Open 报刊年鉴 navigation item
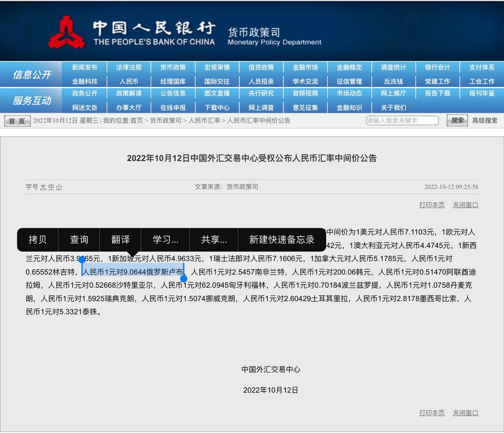The width and height of the screenshot is (504, 433). pos(482,93)
